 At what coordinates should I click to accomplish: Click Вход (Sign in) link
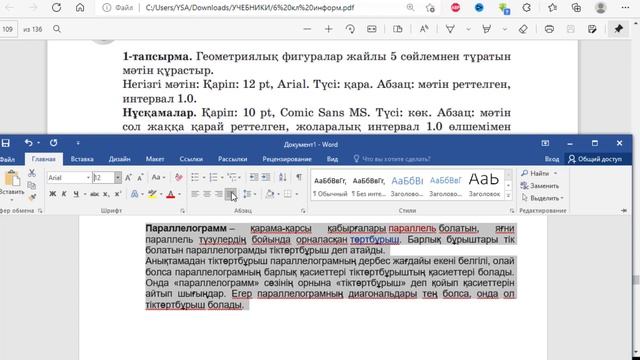click(551, 159)
